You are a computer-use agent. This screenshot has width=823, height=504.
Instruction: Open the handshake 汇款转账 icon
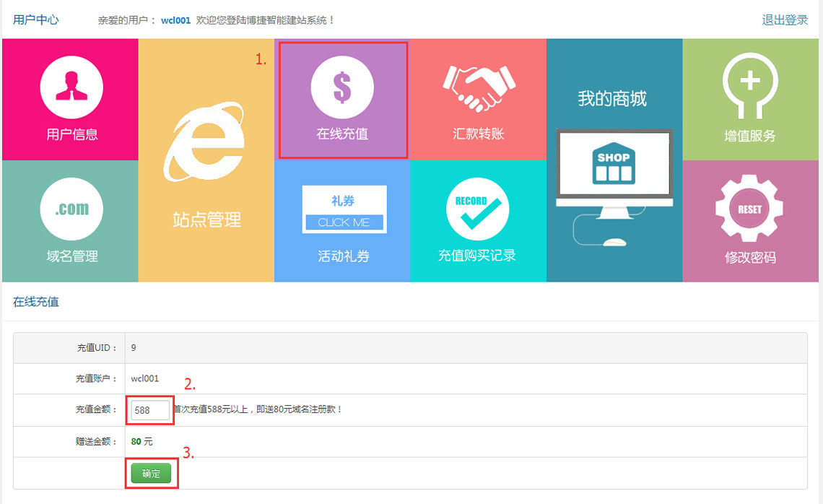tap(477, 89)
